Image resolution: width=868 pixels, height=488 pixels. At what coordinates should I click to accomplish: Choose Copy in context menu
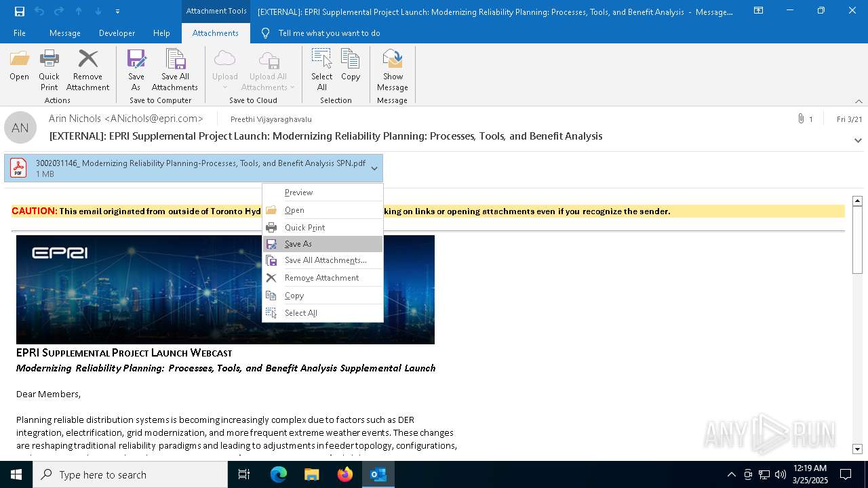[x=323, y=296]
